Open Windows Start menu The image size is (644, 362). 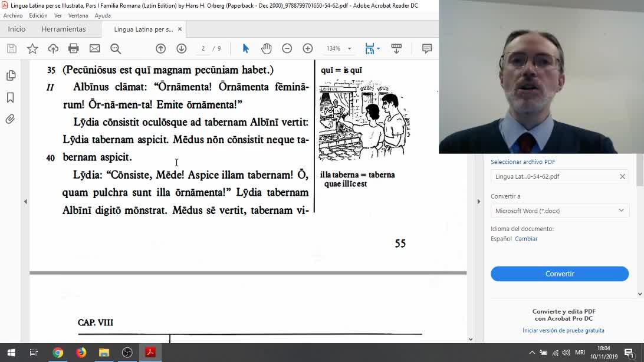[11, 353]
